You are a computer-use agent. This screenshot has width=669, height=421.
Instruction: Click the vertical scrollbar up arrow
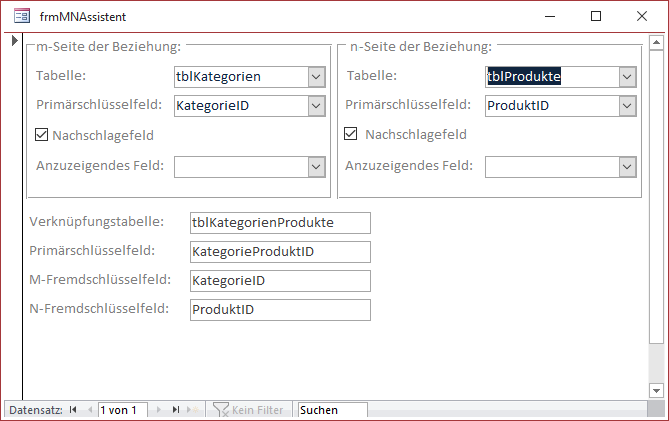656,42
